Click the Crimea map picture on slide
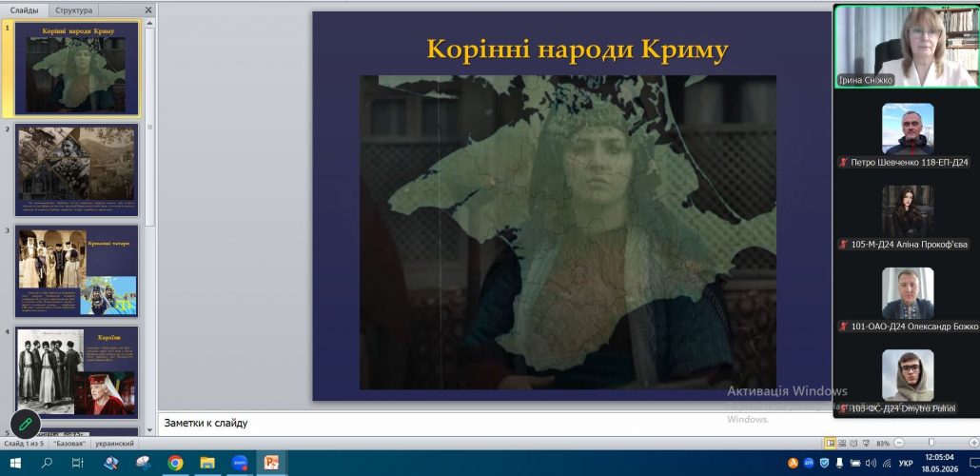980x476 pixels. pyautogui.click(x=567, y=232)
